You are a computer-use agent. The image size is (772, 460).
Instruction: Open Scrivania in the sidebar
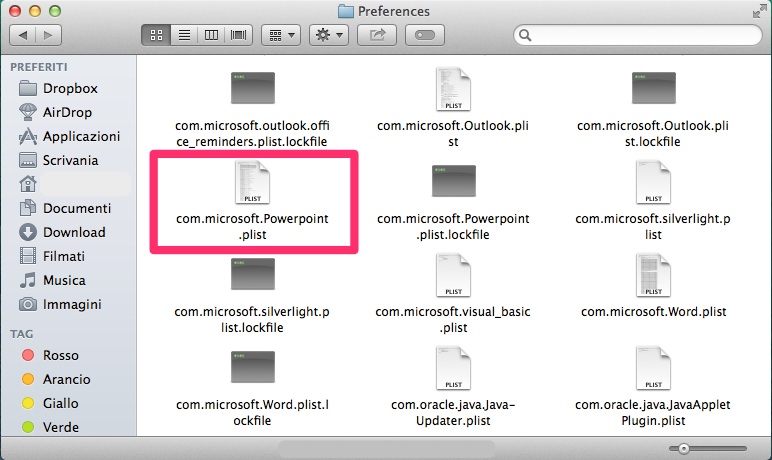click(x=59, y=161)
